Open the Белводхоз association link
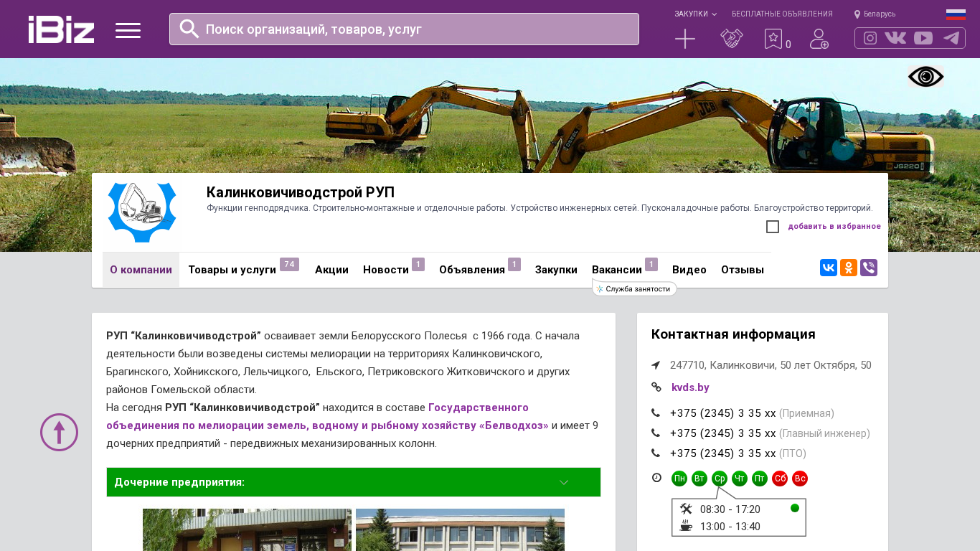 [327, 417]
